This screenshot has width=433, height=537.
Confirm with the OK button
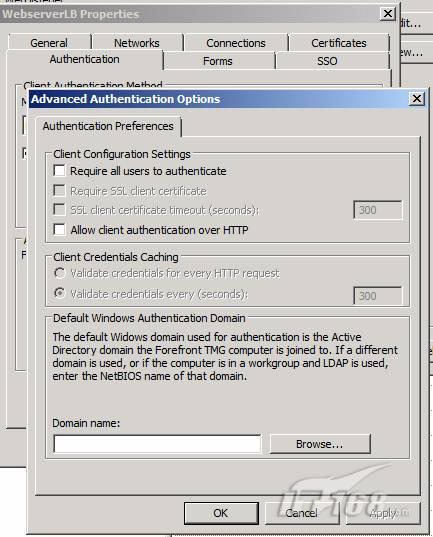click(x=221, y=513)
